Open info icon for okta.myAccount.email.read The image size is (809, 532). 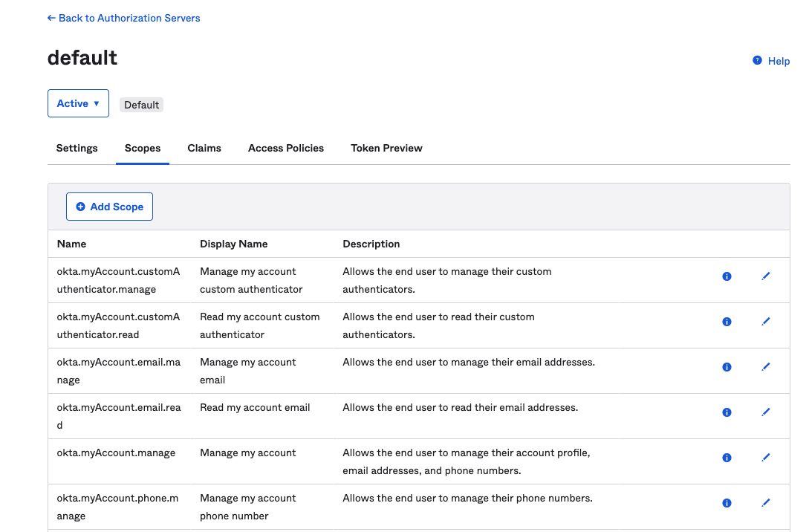click(727, 412)
